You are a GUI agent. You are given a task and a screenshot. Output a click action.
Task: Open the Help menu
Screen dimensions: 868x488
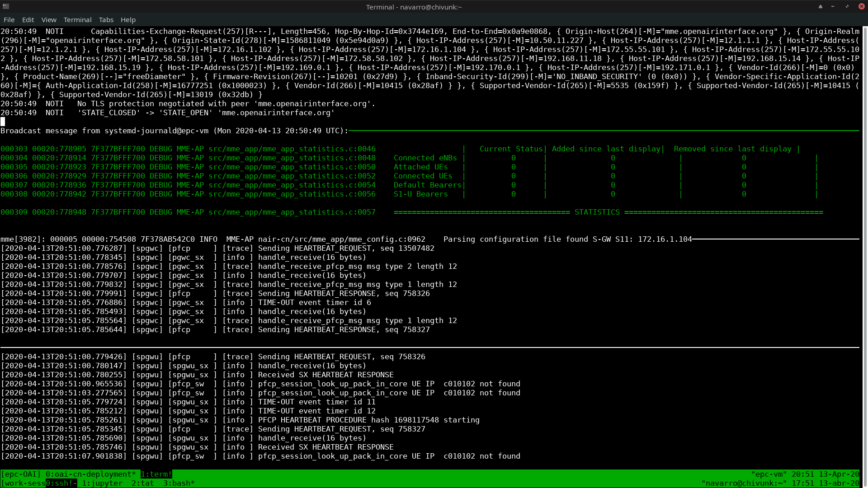click(x=128, y=20)
